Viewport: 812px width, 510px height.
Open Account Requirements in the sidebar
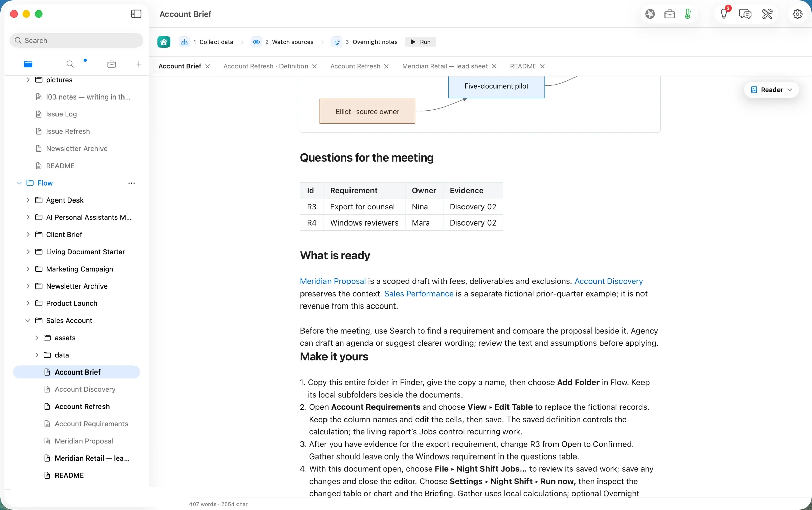91,424
